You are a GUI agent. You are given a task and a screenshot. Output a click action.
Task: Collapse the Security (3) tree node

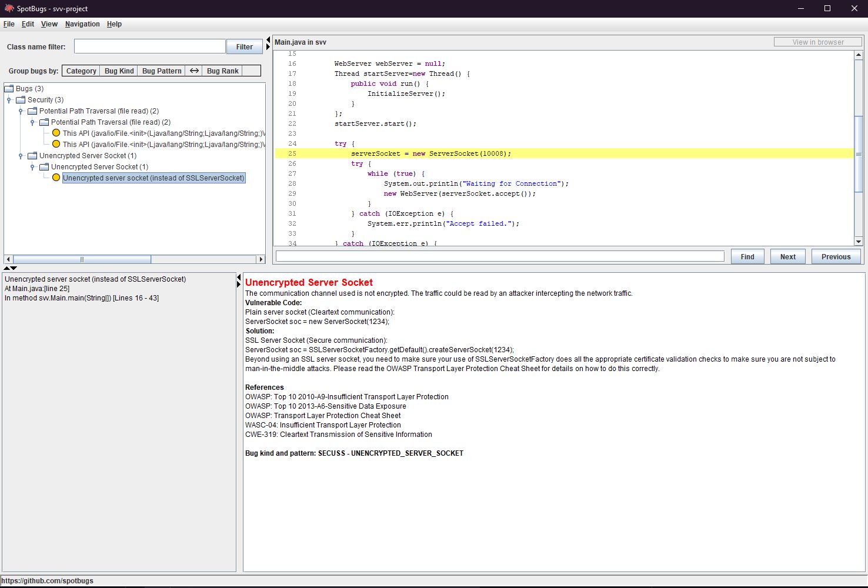(x=9, y=99)
